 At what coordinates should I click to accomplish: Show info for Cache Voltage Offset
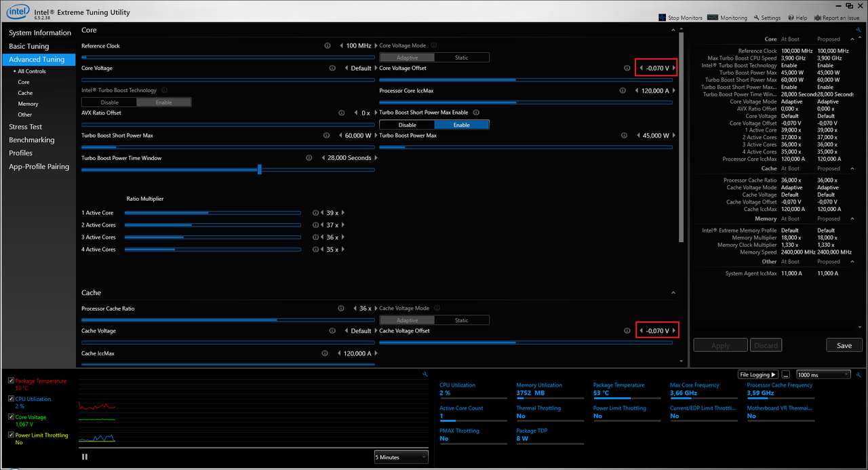(x=627, y=331)
